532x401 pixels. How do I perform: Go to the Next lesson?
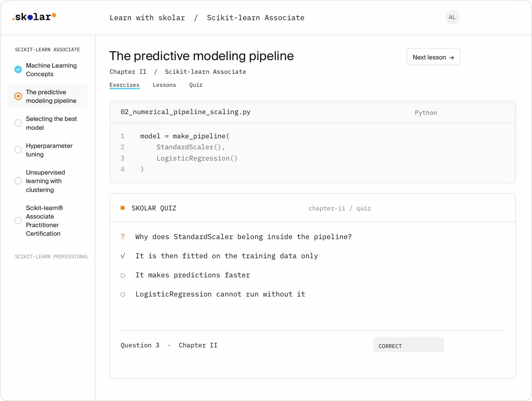[x=433, y=57]
